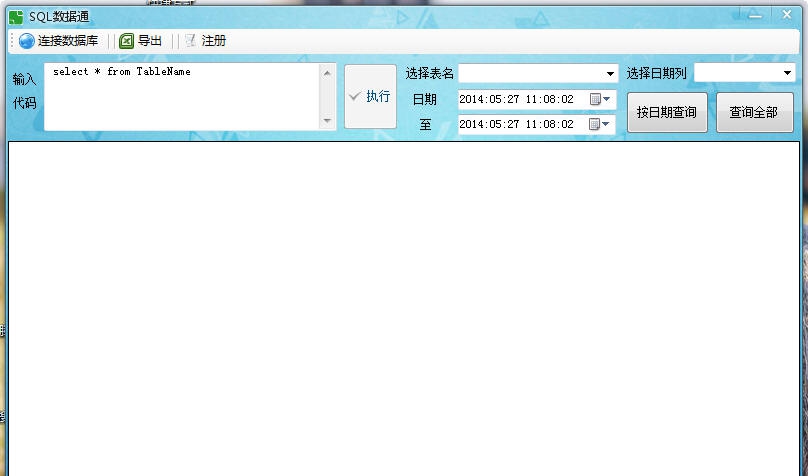Click the 注册 register icon
The image size is (808, 476).
tap(191, 41)
